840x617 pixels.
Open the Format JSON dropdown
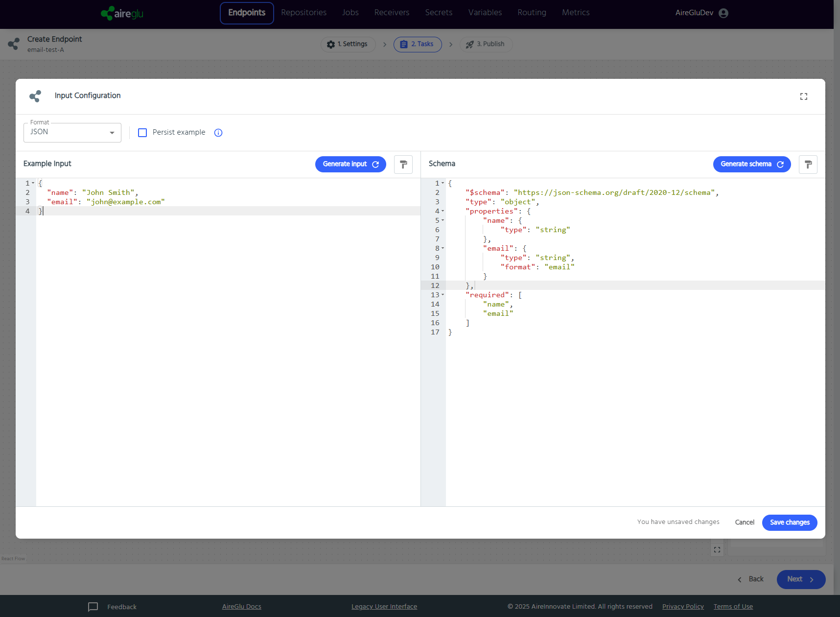[x=72, y=133]
